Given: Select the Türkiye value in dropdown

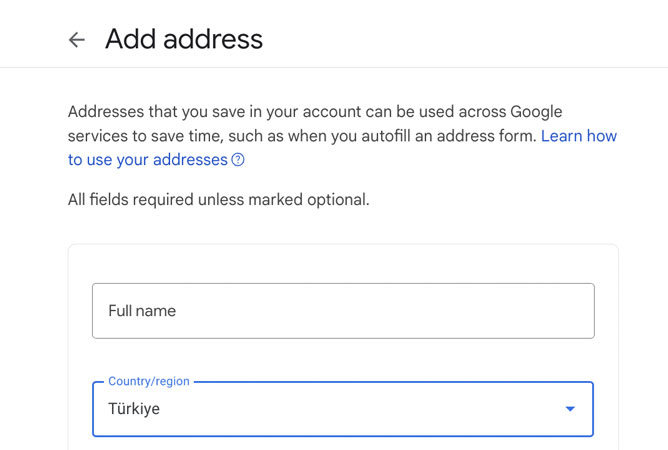Looking at the screenshot, I should point(134,409).
